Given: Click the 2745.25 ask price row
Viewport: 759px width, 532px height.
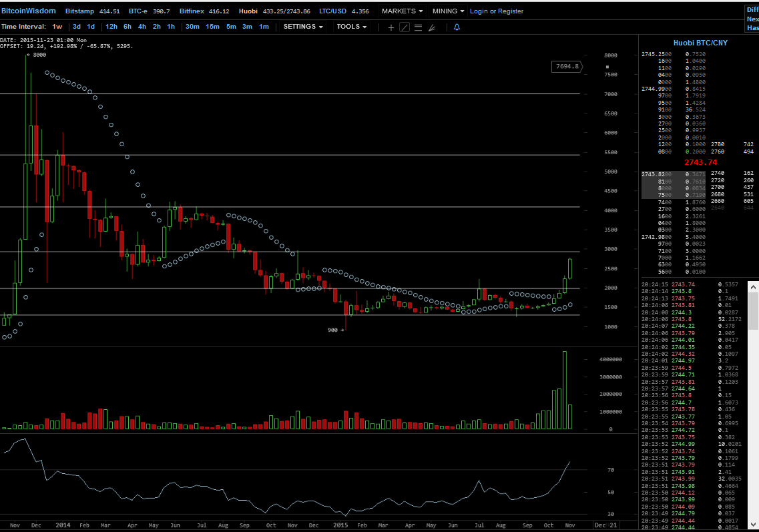Looking at the screenshot, I should [674, 54].
